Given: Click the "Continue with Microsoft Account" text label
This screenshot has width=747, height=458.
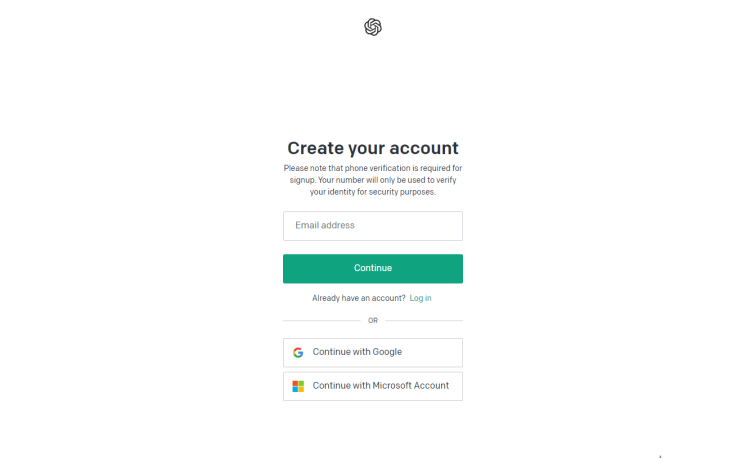Looking at the screenshot, I should [x=381, y=386].
